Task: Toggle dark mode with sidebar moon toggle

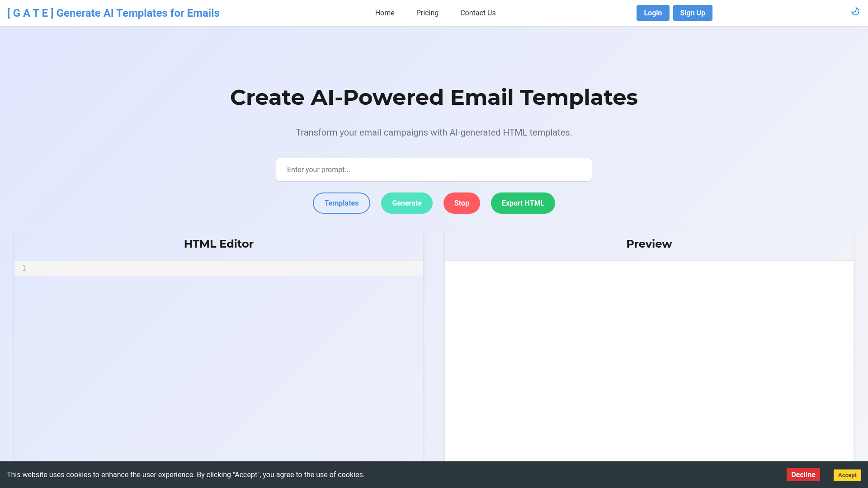Action: [x=855, y=11]
